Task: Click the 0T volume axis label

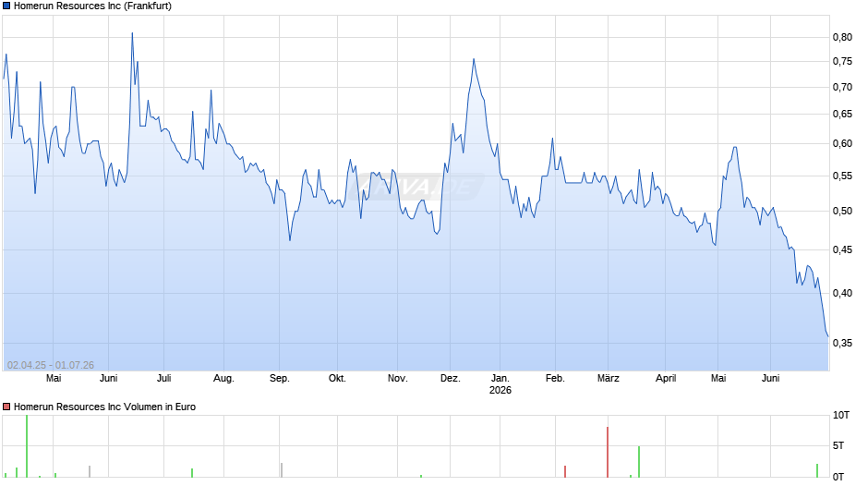Action: pyautogui.click(x=838, y=477)
